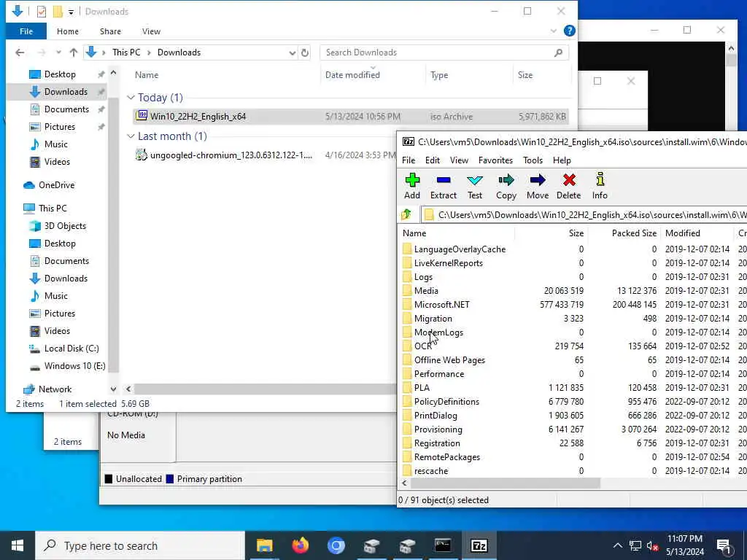This screenshot has height=560, width=747.
Task: Select the Microsoft.NET folder in 7-Zip
Action: pos(441,305)
